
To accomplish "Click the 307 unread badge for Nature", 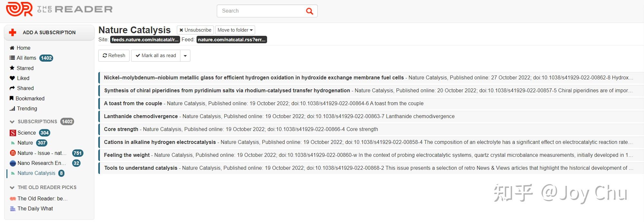I will click(42, 143).
